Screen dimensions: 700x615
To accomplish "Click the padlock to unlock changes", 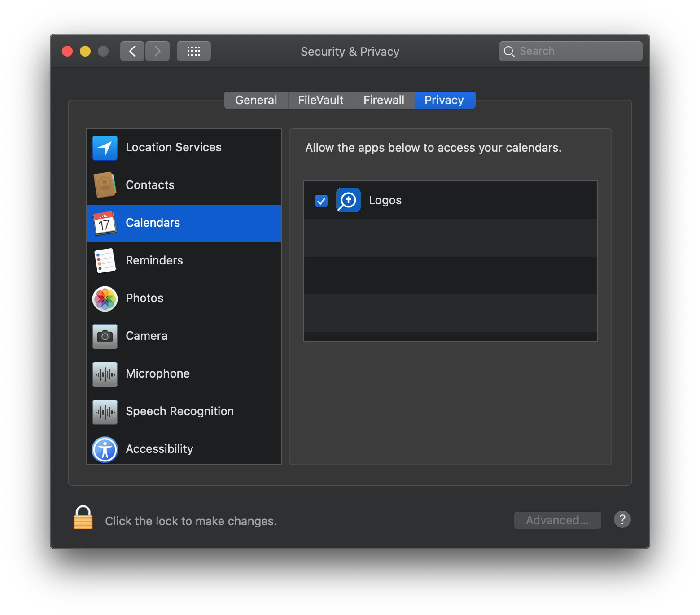I will (x=83, y=518).
